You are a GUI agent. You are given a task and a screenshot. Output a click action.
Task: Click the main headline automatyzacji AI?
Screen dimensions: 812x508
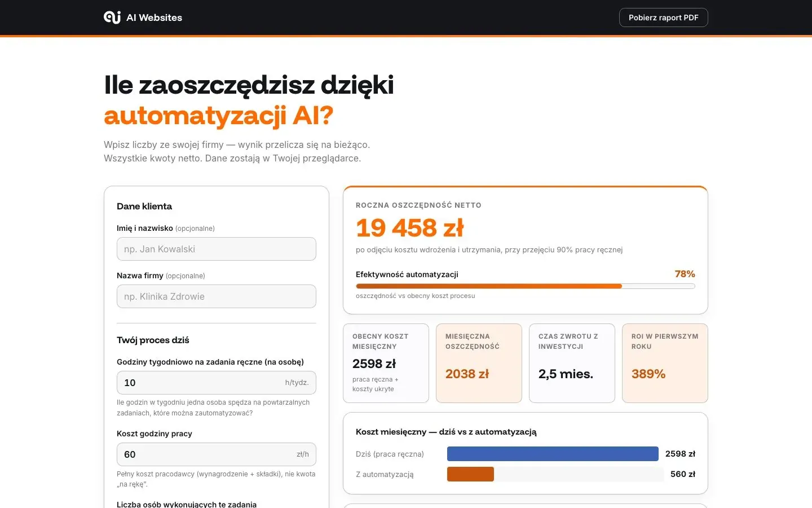[x=219, y=116]
